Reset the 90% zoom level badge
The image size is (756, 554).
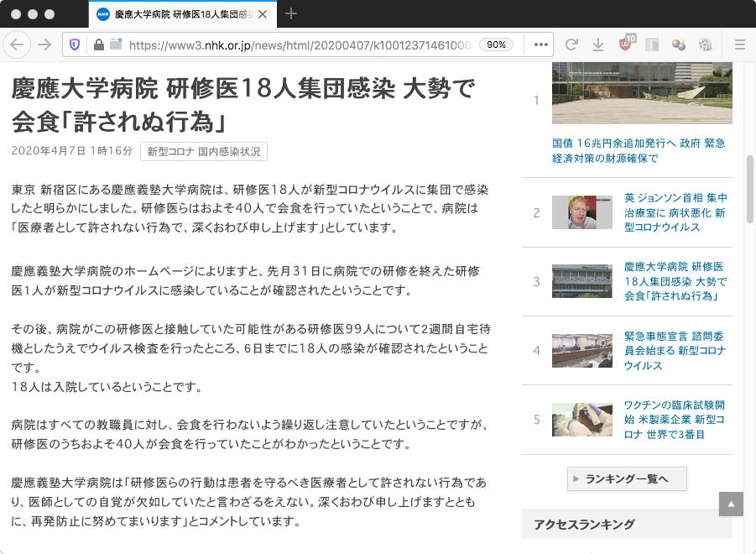(x=496, y=44)
